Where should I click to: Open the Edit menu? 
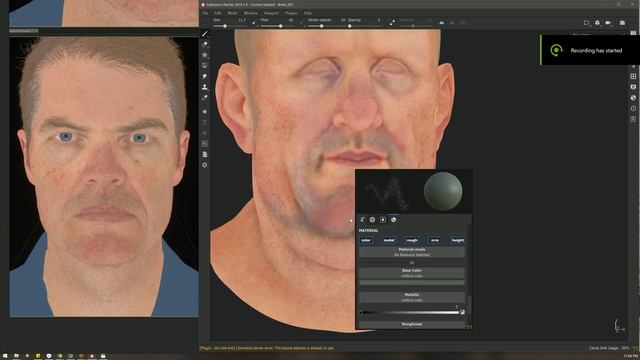[x=218, y=13]
